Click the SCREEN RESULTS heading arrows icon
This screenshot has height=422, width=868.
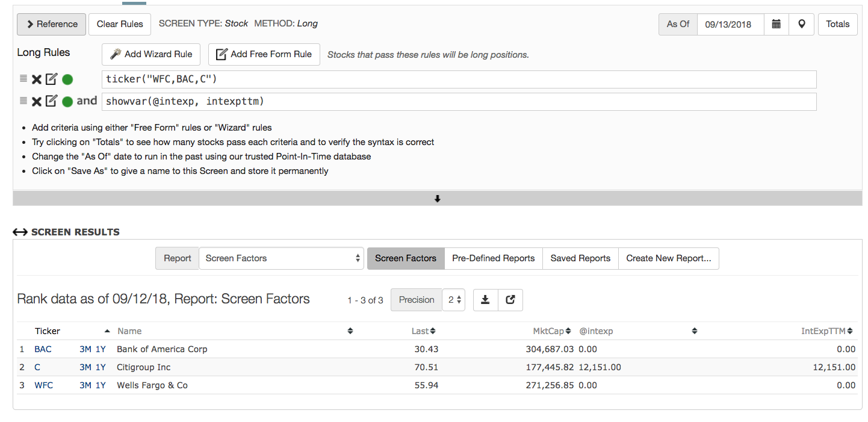click(20, 232)
